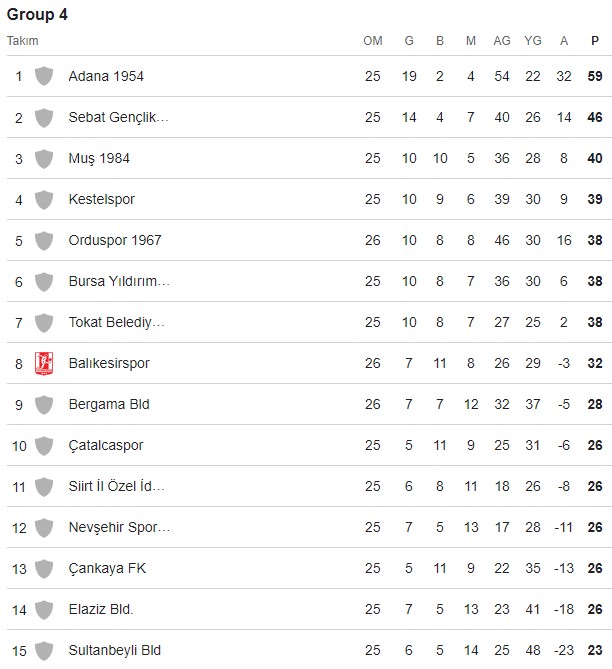Open the Tokat Belediy… team link
612x669 pixels.
click(116, 322)
